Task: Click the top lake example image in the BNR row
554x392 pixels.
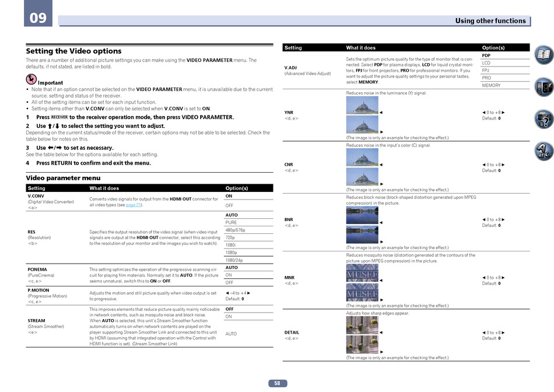Action: point(362,215)
